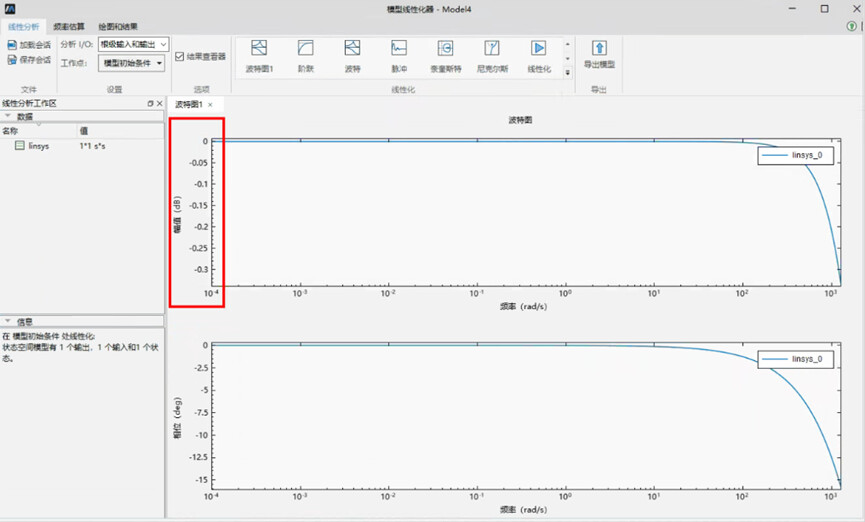Click the 加载会话 load session icon
This screenshot has height=522, width=865.
coord(12,45)
